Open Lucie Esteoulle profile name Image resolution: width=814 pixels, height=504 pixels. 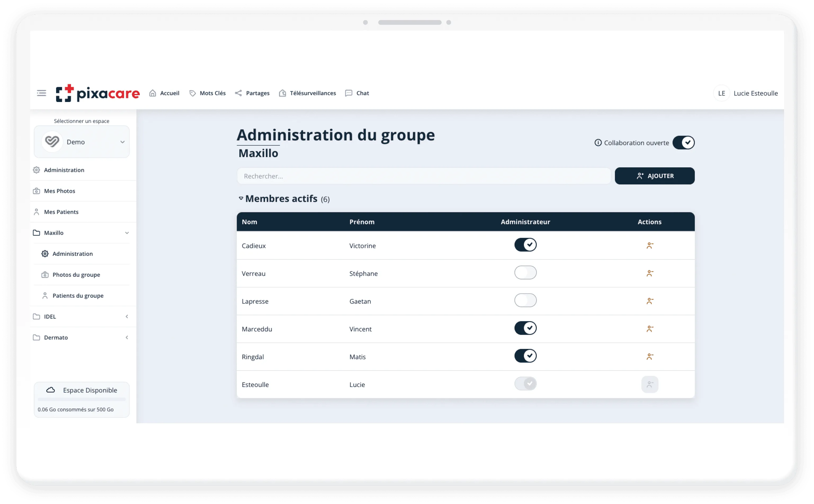tap(755, 93)
